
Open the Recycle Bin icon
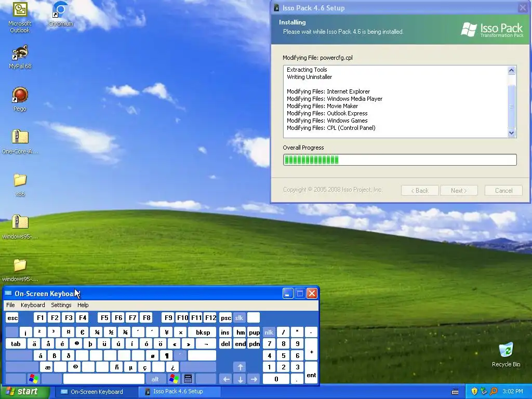(x=506, y=355)
